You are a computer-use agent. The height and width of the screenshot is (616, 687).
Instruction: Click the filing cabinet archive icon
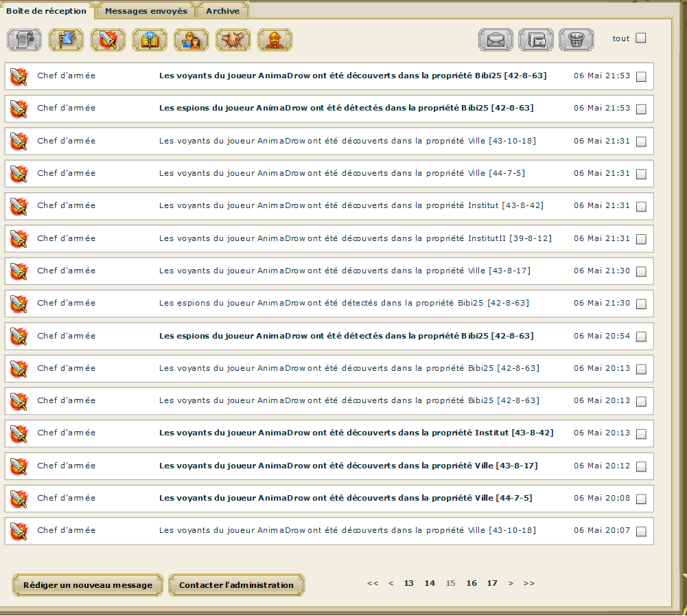coord(536,40)
